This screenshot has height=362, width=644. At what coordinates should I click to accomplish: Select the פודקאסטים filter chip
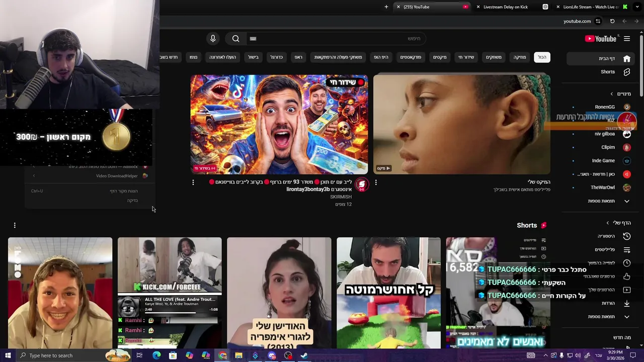coord(411,57)
